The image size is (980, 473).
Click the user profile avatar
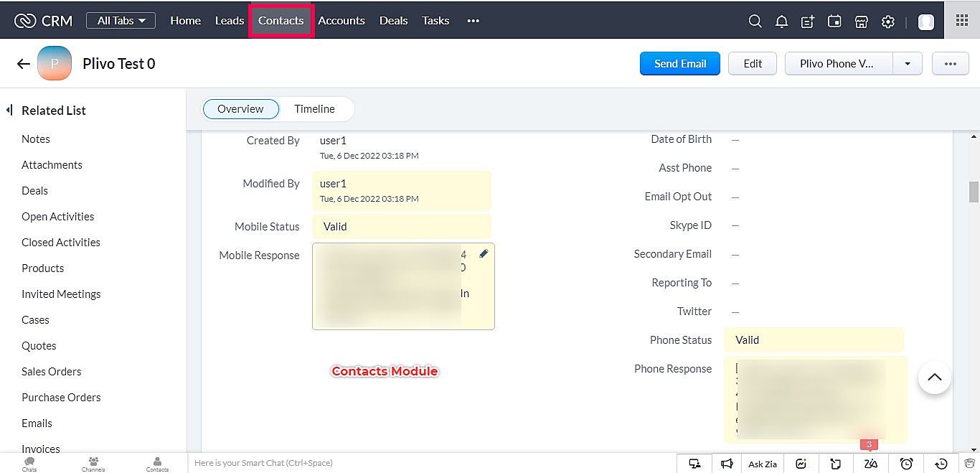[x=926, y=22]
